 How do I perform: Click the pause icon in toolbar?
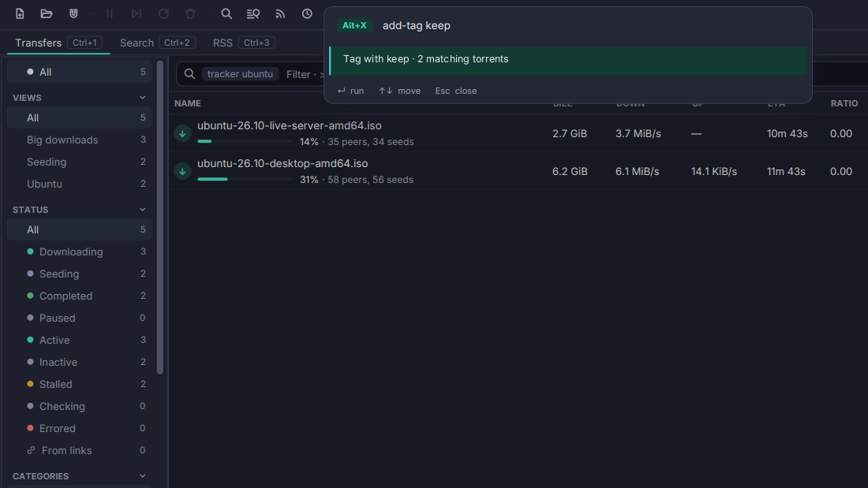110,14
